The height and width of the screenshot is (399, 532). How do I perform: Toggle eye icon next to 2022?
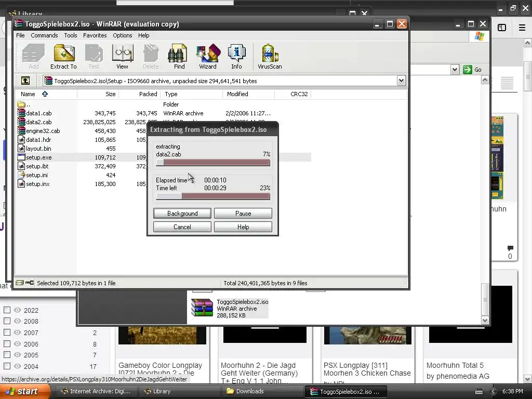[x=17, y=310]
